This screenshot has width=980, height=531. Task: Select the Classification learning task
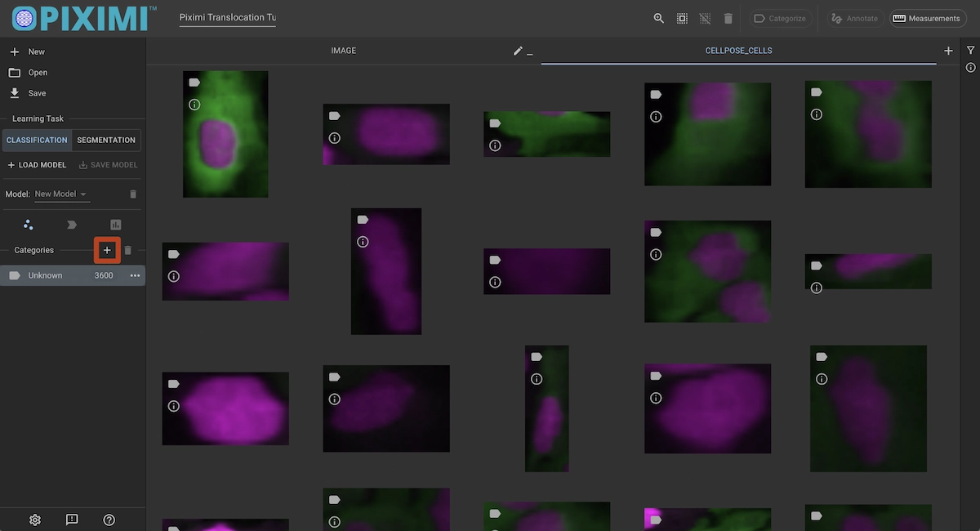click(x=37, y=140)
